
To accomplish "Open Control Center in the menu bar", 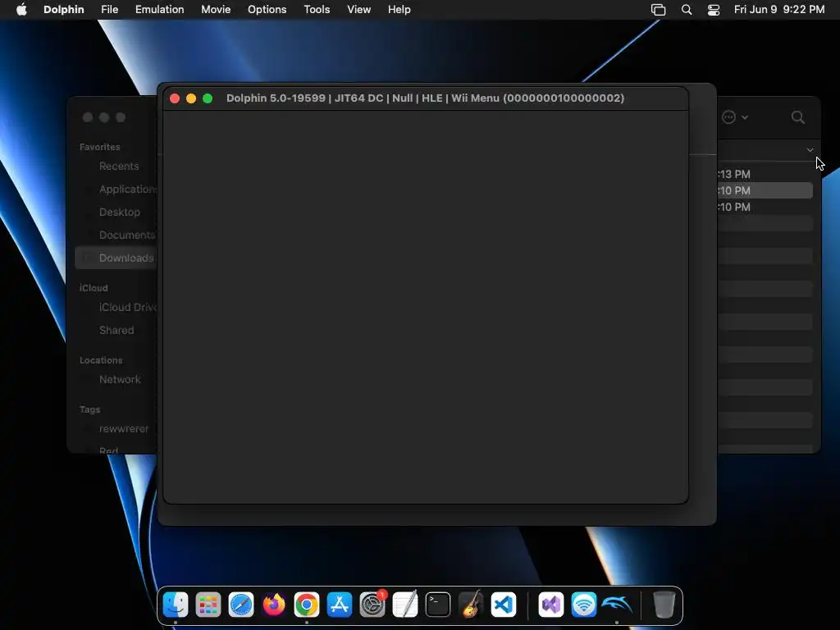I will point(714,10).
